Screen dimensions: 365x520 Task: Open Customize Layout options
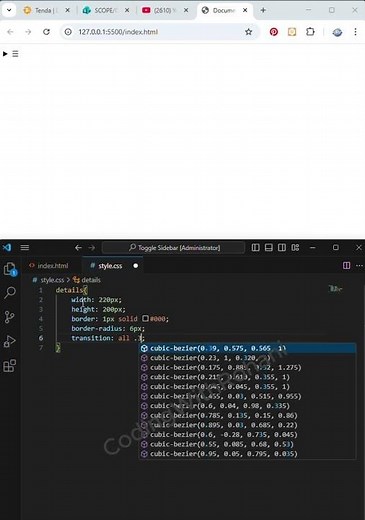click(295, 247)
